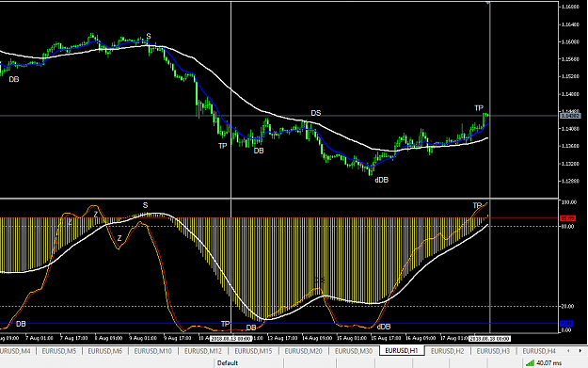Select the DS label on price chart
Screen dimensions: 588x368
316,113
